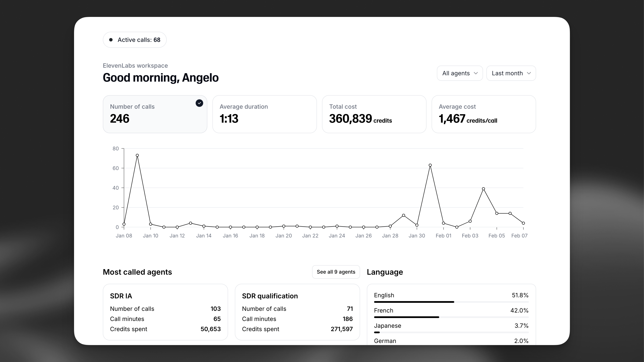This screenshot has width=644, height=362.
Task: Open the All agents dropdown chevron
Action: point(476,73)
